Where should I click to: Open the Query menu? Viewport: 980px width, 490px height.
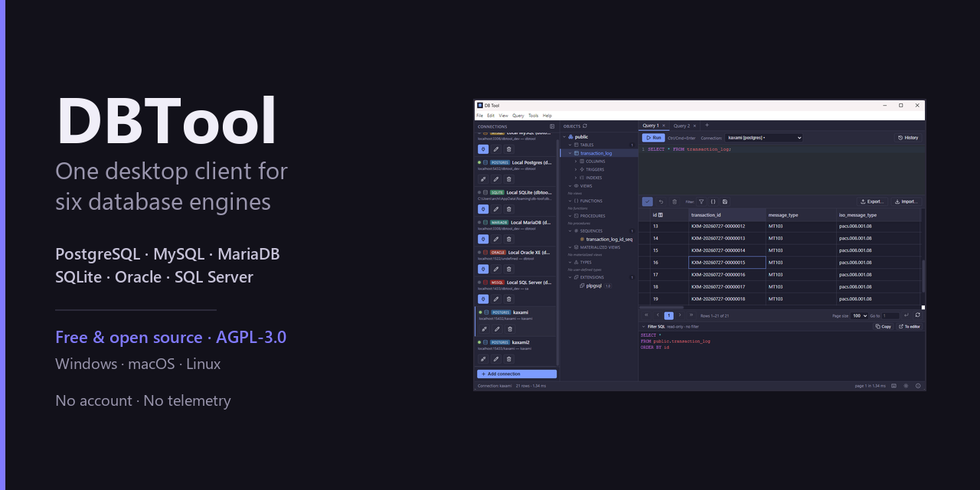tap(518, 116)
